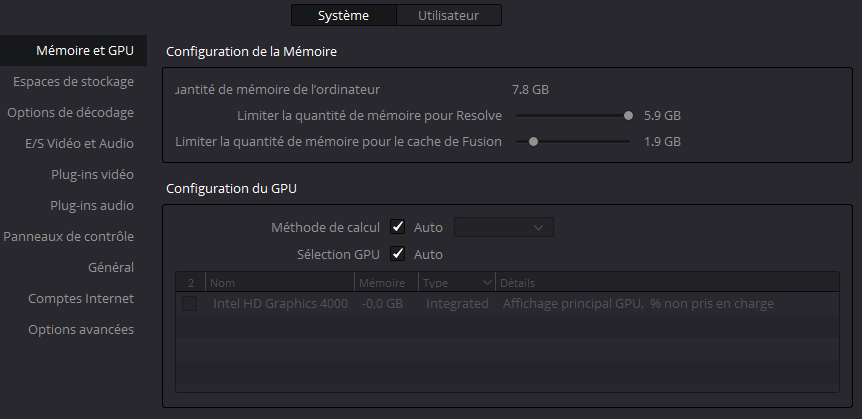Tick the Intel HD Graphics 4000 checkbox
The height and width of the screenshot is (419, 862).
189,304
